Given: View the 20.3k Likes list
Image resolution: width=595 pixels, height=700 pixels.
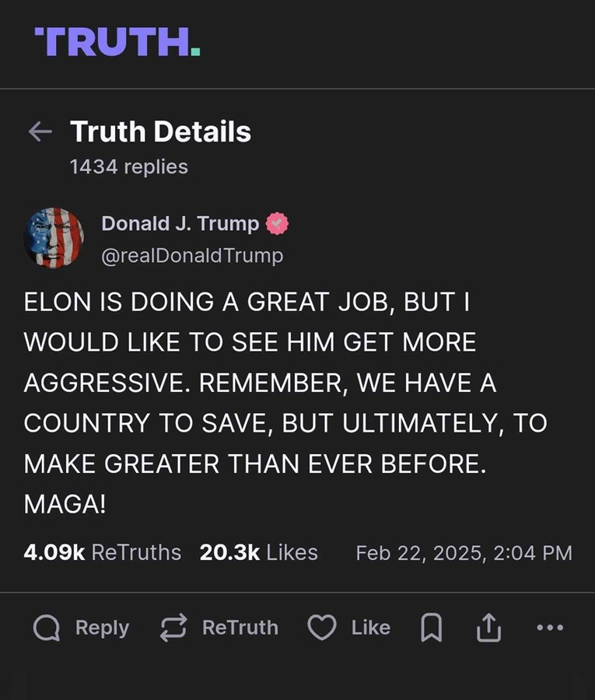Looking at the screenshot, I should point(258,553).
